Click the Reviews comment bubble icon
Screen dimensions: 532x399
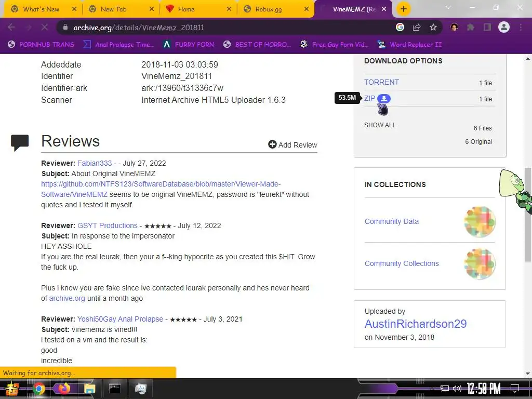[20, 142]
